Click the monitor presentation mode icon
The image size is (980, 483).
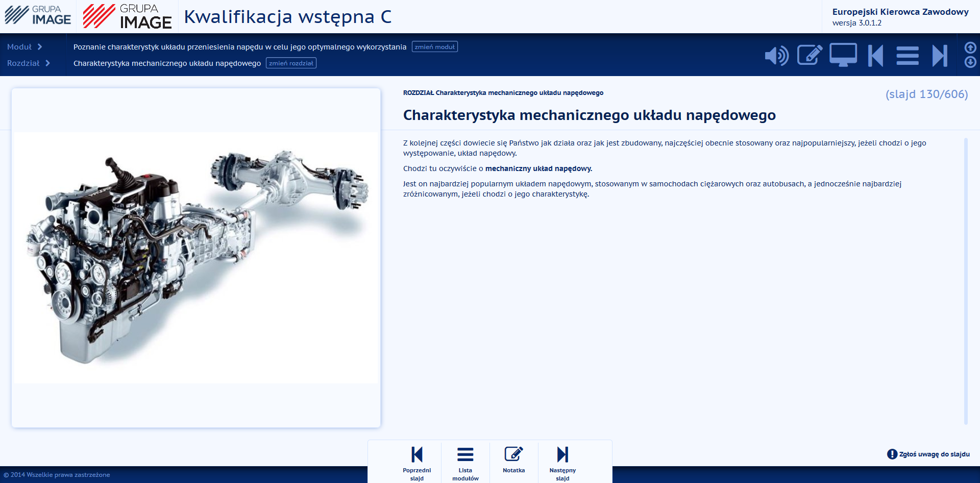tap(843, 55)
